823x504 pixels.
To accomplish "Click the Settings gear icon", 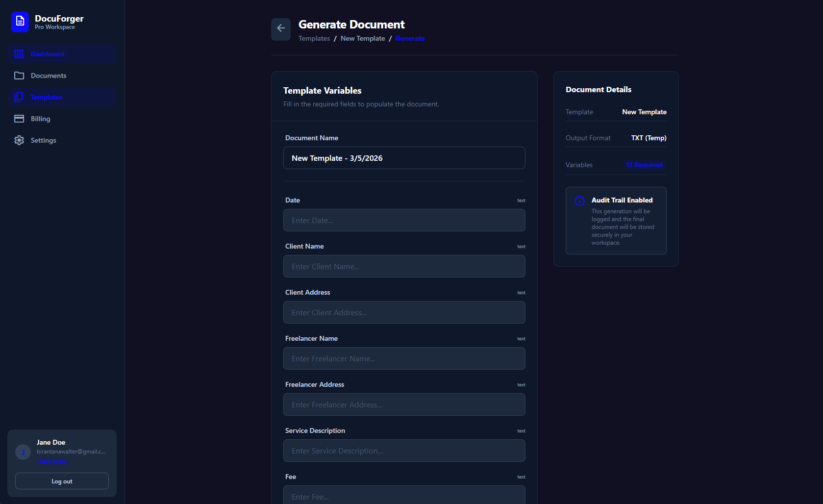I will (x=19, y=140).
